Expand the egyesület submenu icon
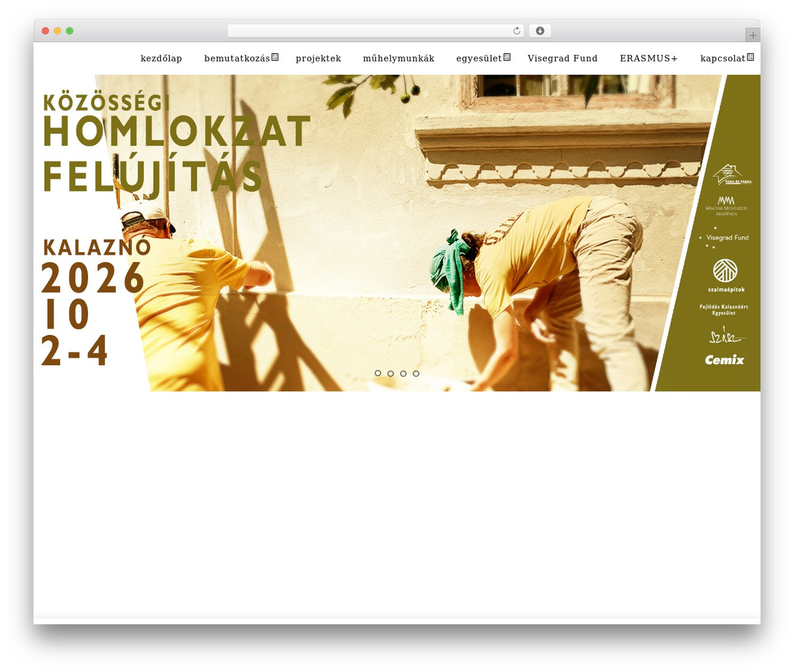This screenshot has height=672, width=794. (507, 57)
